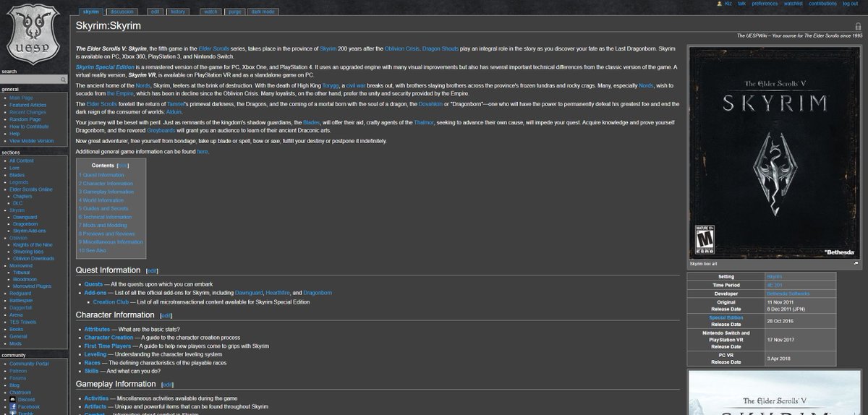Open All Content section link
This screenshot has width=868, height=415.
point(22,161)
